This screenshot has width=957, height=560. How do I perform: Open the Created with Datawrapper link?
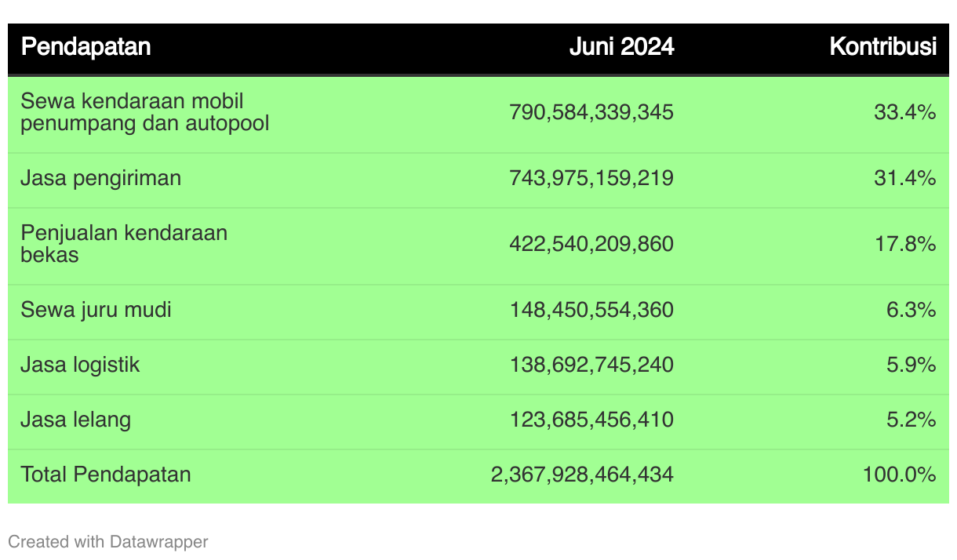(108, 541)
